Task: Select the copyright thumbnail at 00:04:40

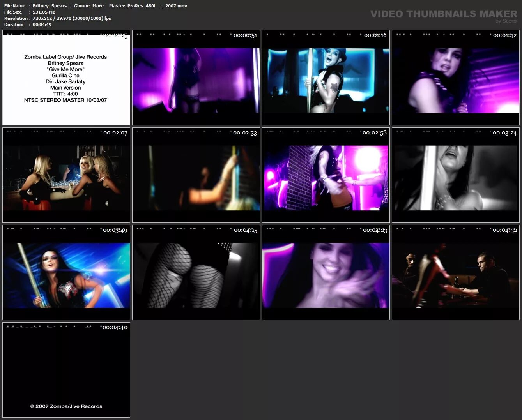Action: tap(66, 370)
